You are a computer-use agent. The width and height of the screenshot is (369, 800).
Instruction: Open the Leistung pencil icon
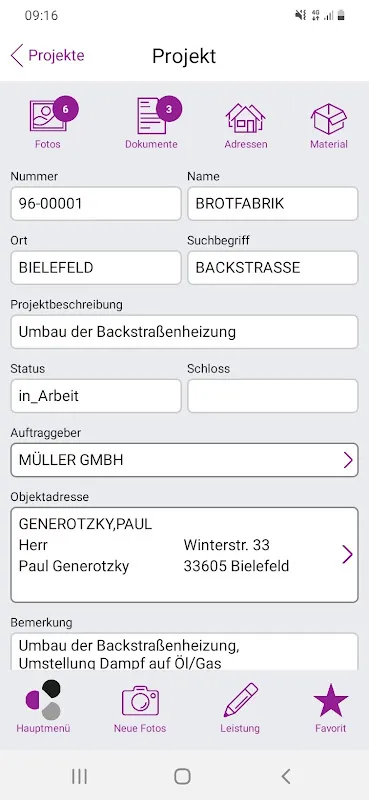click(240, 701)
